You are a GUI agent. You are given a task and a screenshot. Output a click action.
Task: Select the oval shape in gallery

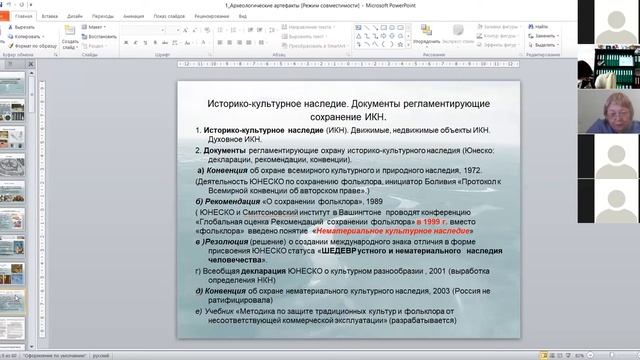click(392, 28)
